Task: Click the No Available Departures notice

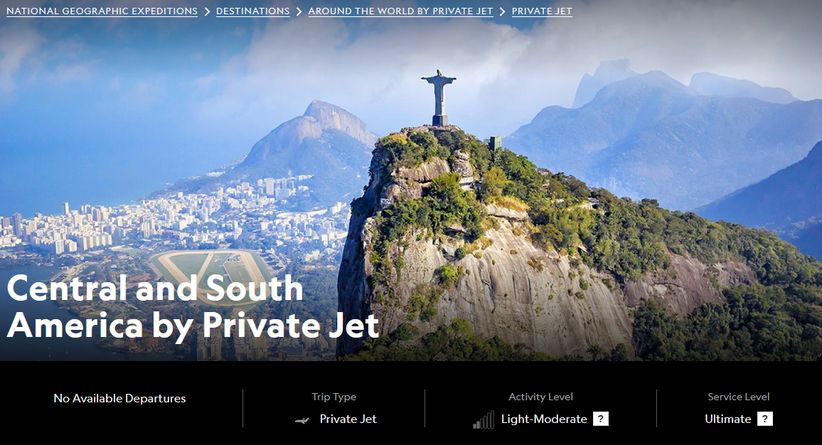Action: tap(120, 398)
